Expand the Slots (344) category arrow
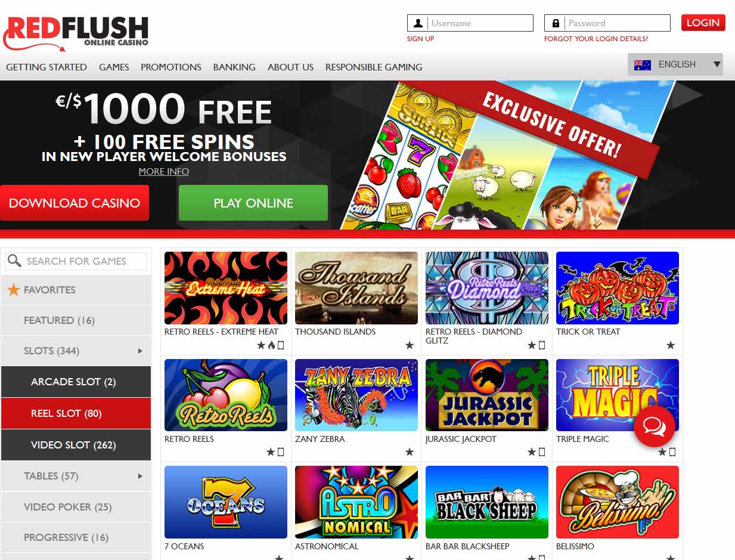The width and height of the screenshot is (735, 560). (140, 351)
